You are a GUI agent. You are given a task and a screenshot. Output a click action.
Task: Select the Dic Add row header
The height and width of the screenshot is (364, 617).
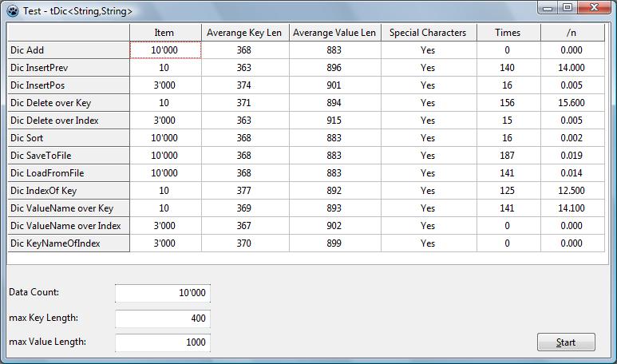tap(69, 50)
